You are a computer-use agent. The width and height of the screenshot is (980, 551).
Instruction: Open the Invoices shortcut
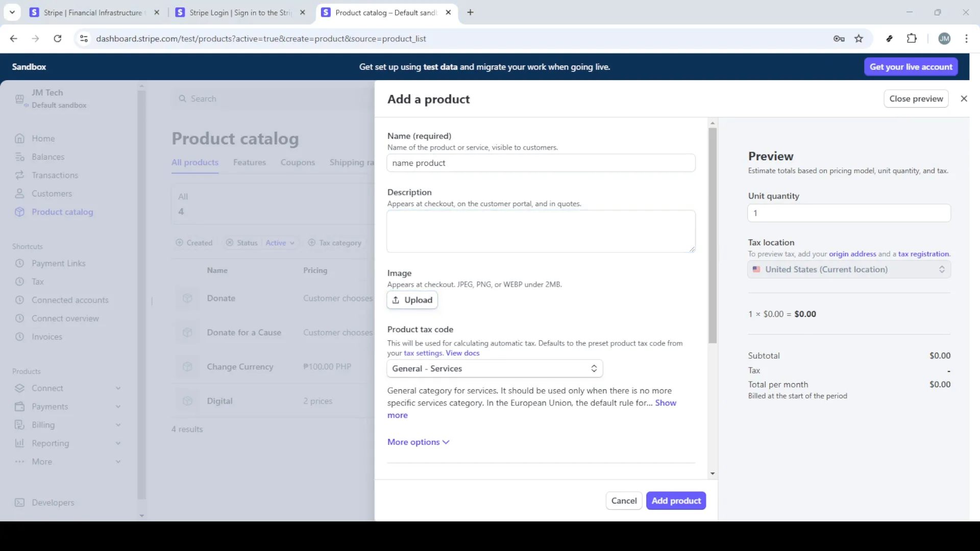pyautogui.click(x=46, y=337)
